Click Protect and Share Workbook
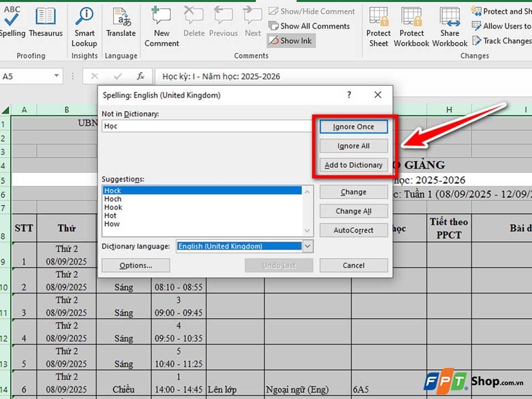Viewport: 532px width, 399px height. [x=501, y=11]
